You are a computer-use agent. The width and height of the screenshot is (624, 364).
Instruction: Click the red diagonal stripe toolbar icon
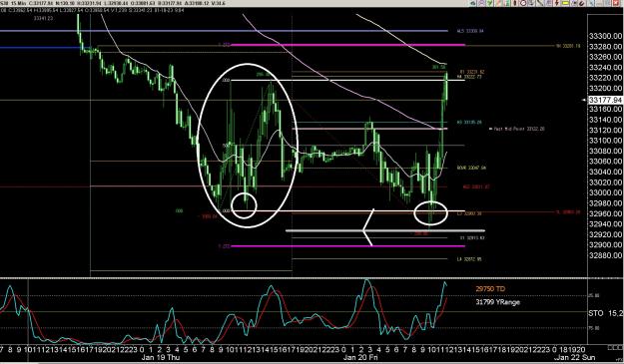tap(498, 3)
